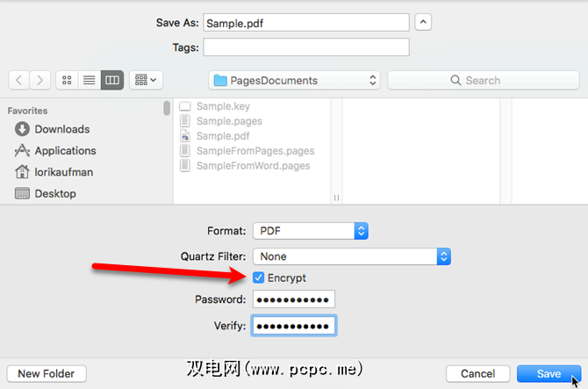Click the sidebar scrollbar thumb
588x389 pixels.
point(167,108)
